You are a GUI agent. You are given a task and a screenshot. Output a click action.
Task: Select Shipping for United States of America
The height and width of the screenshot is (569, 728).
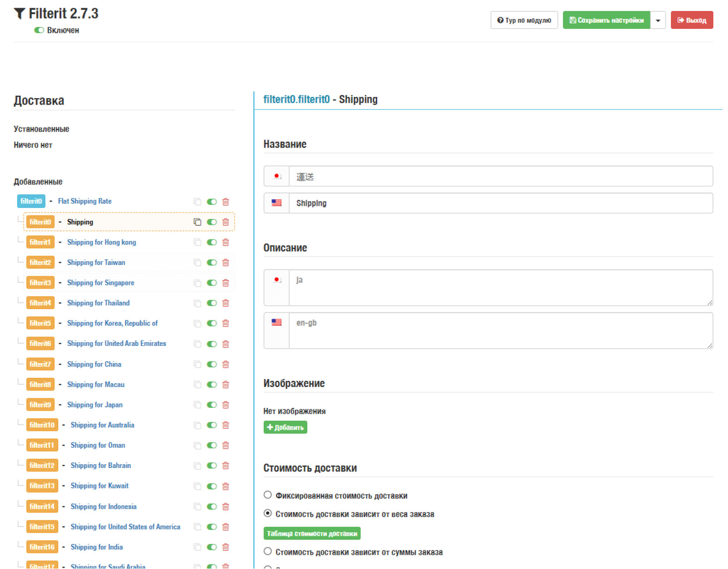(125, 527)
